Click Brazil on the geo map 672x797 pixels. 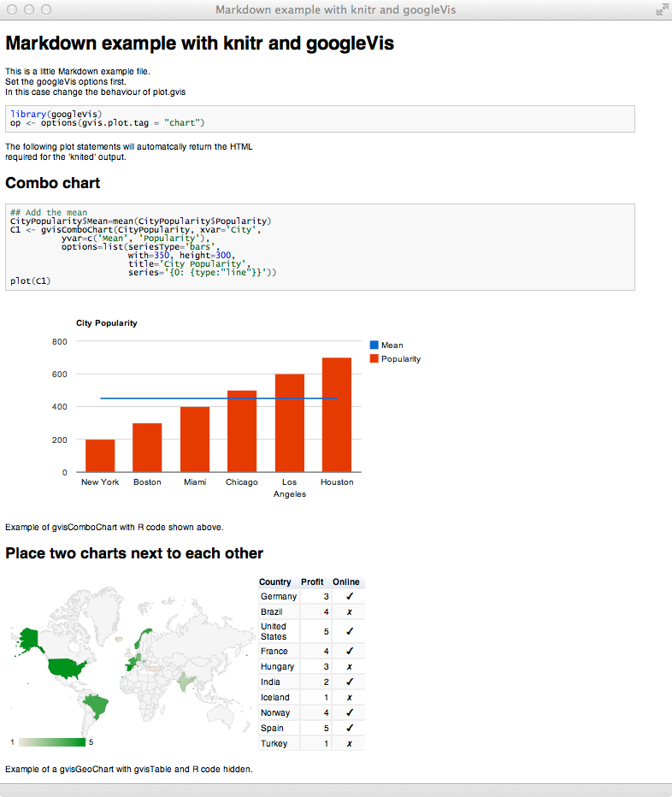coord(97,706)
